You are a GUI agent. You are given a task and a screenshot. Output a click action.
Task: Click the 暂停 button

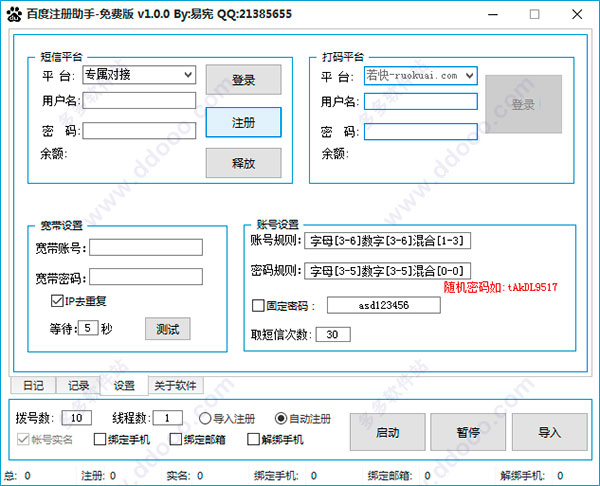click(468, 432)
